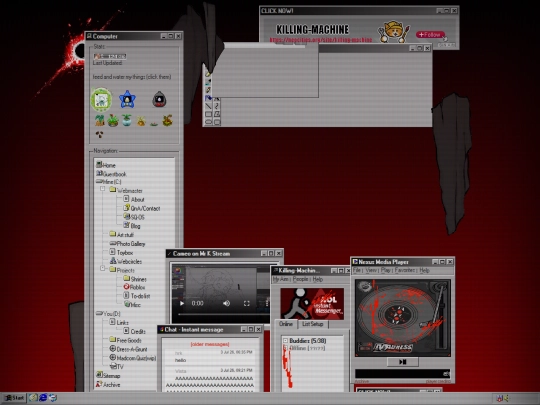Collapse the Webmaster folder in navigation

103,189
